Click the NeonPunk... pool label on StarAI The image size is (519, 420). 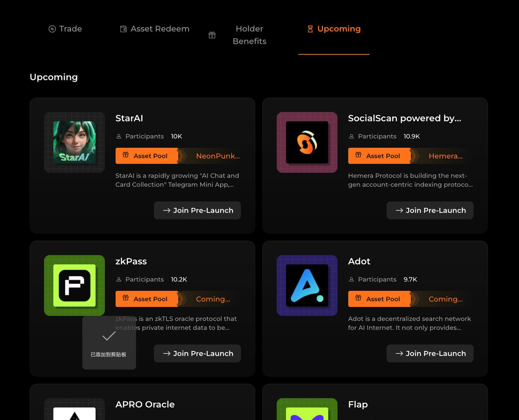[x=218, y=156]
